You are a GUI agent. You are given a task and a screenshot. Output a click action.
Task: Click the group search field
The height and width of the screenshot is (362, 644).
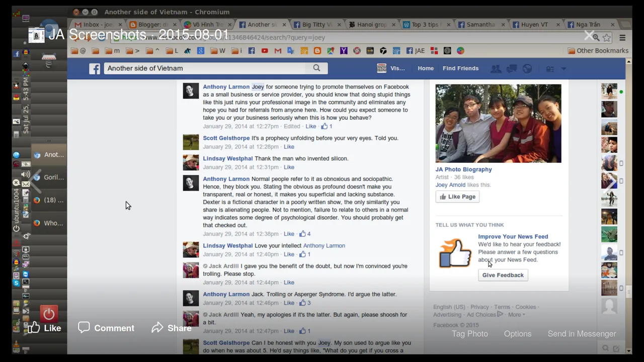(x=205, y=68)
